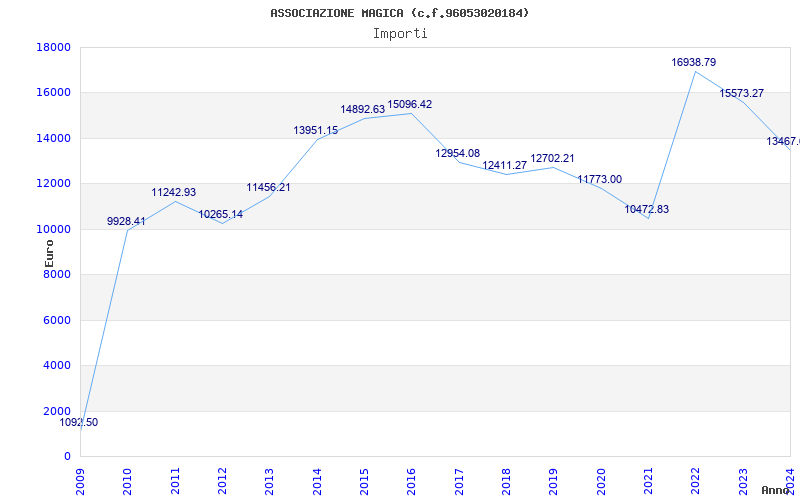The image size is (800, 500).
Task: Click the Euro axis label
Action: click(x=49, y=254)
